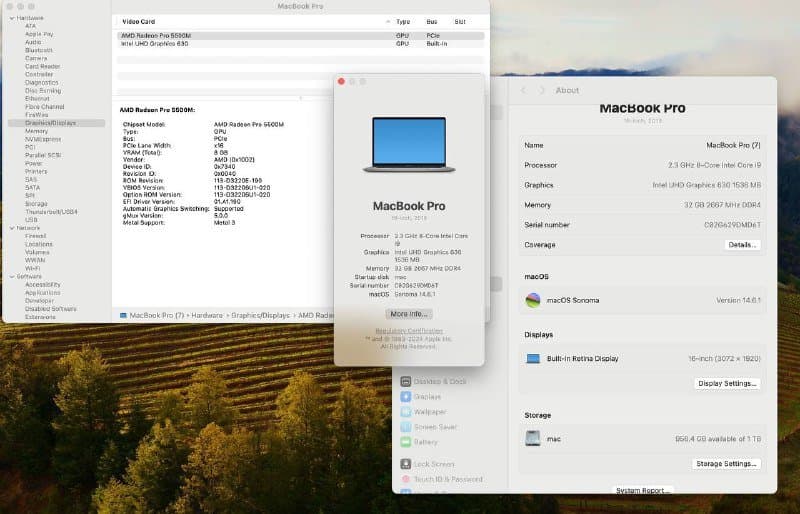Select Power in Hardware list
Viewport: 800px width, 514px height.
coord(34,164)
